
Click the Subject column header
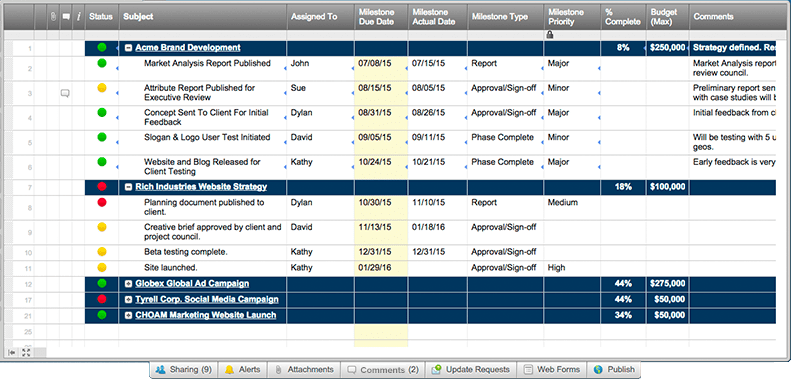[x=203, y=17]
